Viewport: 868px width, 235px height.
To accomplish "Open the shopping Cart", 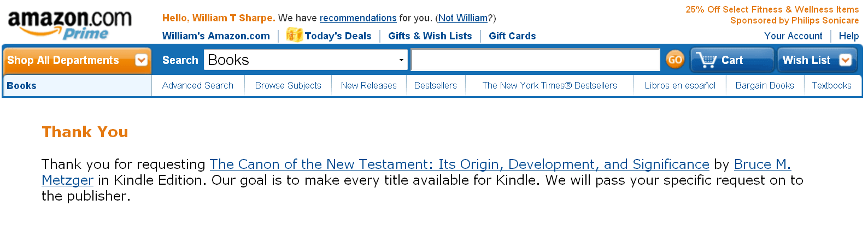I will pyautogui.click(x=731, y=60).
